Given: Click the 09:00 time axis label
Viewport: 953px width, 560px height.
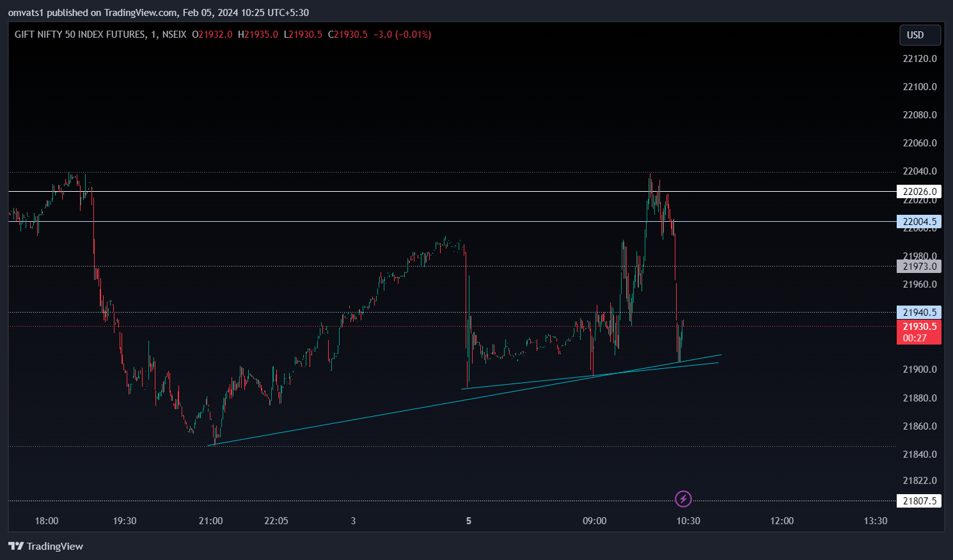Looking at the screenshot, I should (595, 521).
